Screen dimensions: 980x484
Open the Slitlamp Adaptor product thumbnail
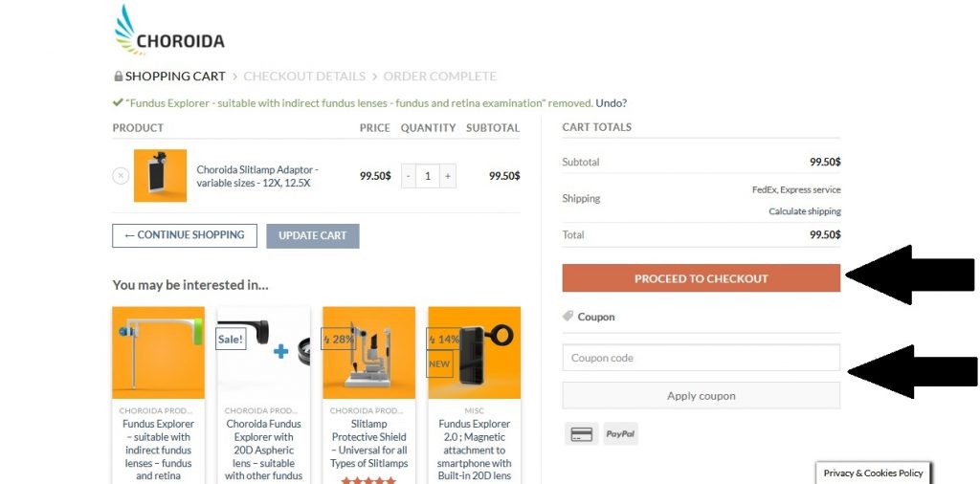(x=160, y=175)
